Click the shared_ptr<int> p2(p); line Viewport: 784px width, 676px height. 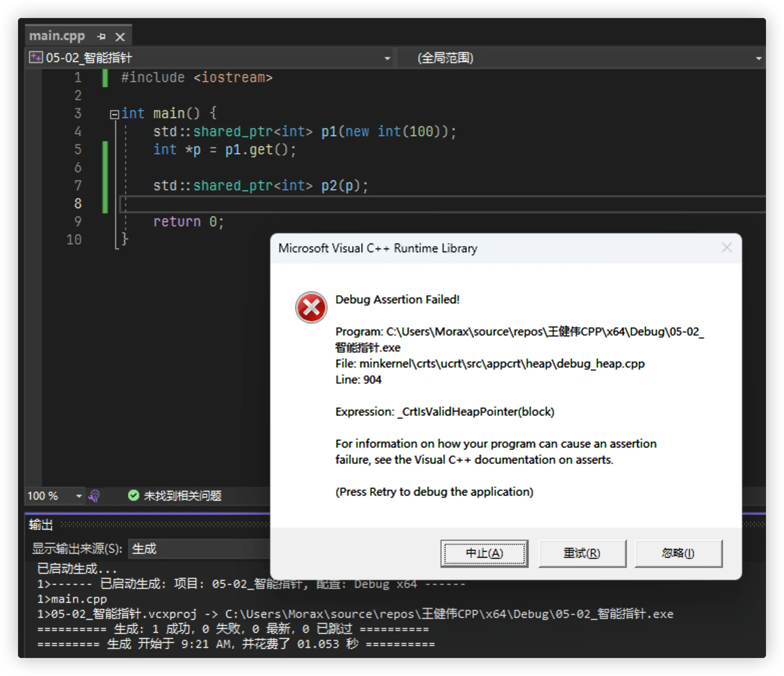click(261, 186)
